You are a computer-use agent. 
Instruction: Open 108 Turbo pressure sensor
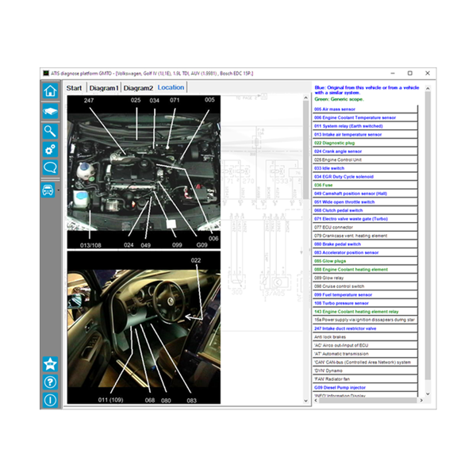point(365,303)
